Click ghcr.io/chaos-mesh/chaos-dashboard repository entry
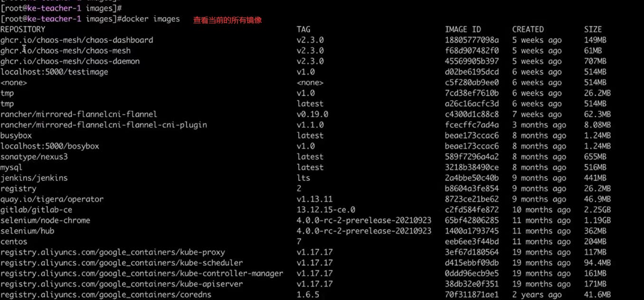The image size is (644, 300). point(76,40)
